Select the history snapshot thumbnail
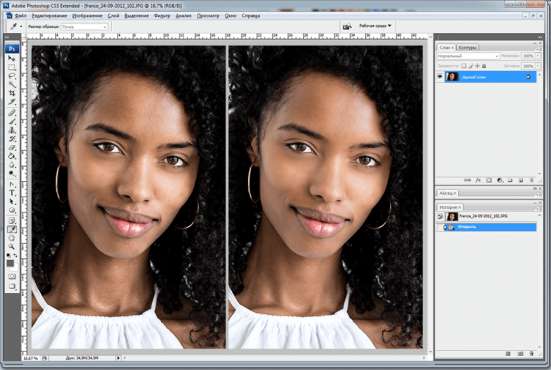The image size is (551, 370). pyautogui.click(x=453, y=216)
